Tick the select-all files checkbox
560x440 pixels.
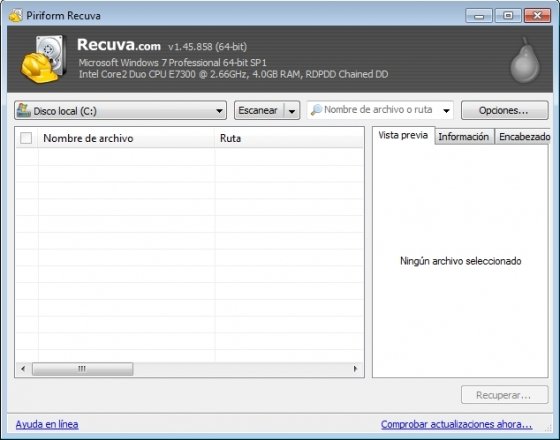(26, 138)
